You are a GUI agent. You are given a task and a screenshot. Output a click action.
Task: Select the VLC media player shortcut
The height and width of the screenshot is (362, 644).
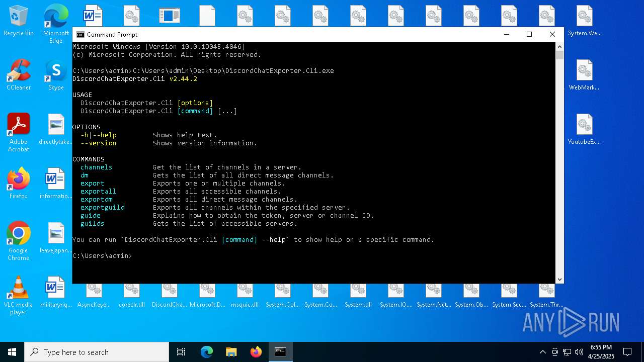(x=19, y=296)
